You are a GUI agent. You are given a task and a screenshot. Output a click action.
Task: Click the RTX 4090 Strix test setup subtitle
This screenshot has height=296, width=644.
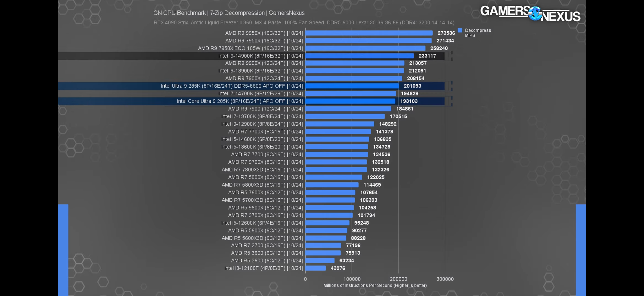pos(304,22)
